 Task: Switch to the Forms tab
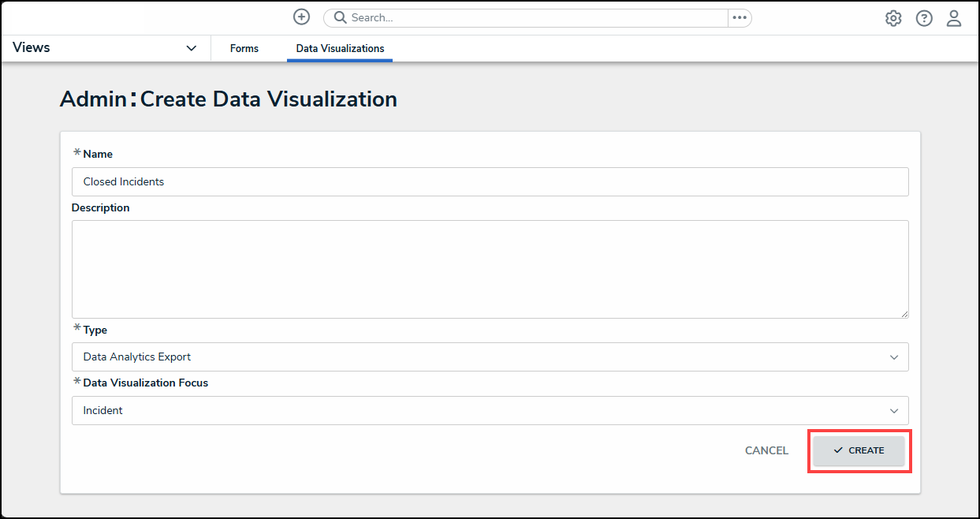[244, 49]
